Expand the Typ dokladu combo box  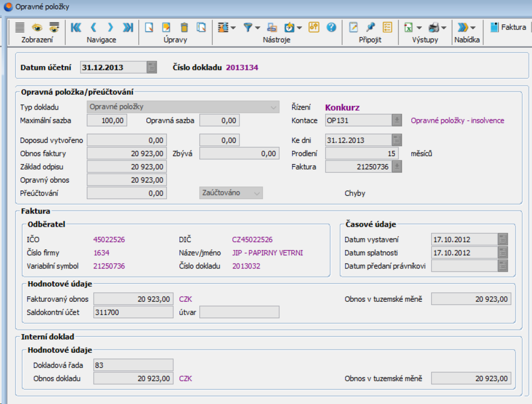[x=274, y=107]
